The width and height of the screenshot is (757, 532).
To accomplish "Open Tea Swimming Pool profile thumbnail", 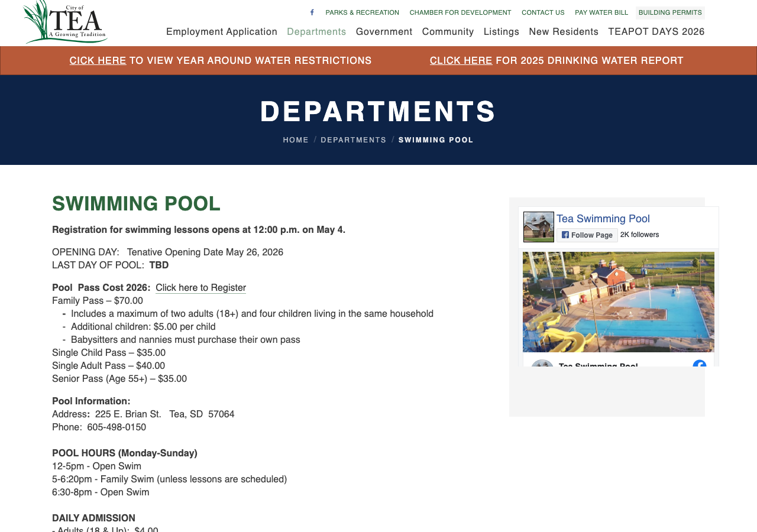I will point(539,227).
